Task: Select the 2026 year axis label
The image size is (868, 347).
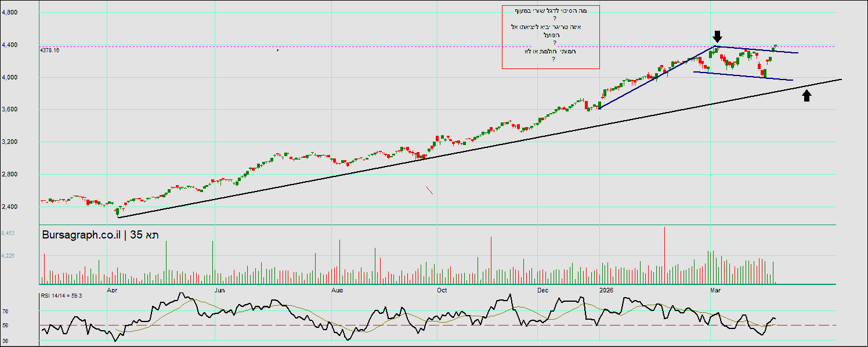Action: click(606, 289)
